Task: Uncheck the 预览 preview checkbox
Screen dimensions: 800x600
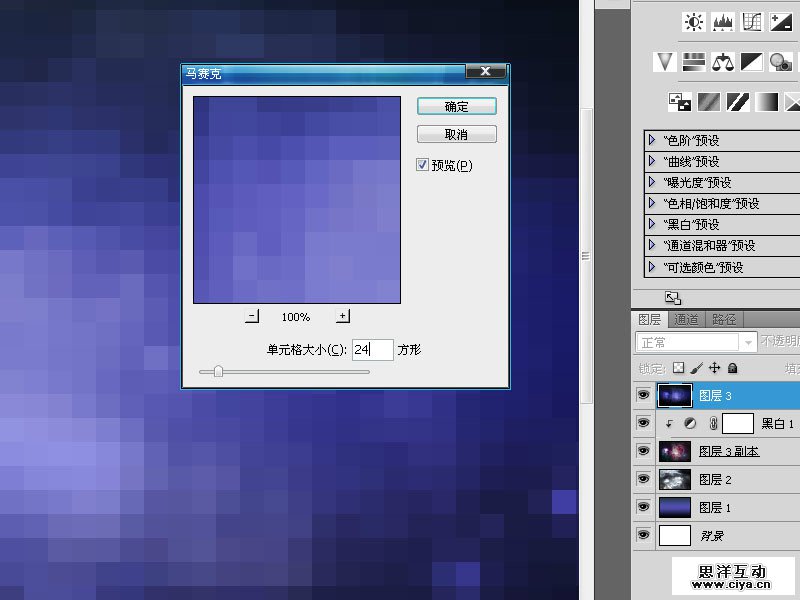Action: 423,165
